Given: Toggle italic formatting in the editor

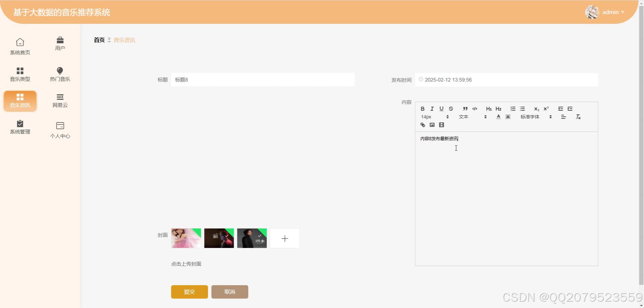Looking at the screenshot, I should tap(432, 108).
